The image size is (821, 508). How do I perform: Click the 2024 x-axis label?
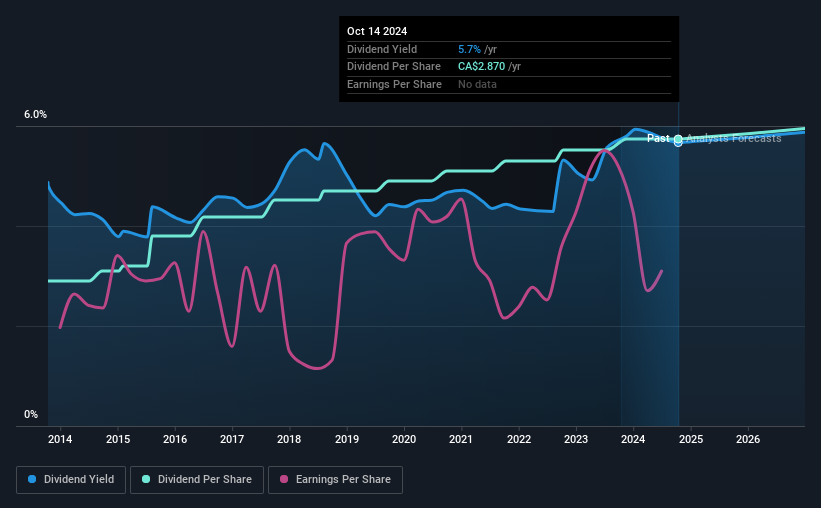point(633,439)
